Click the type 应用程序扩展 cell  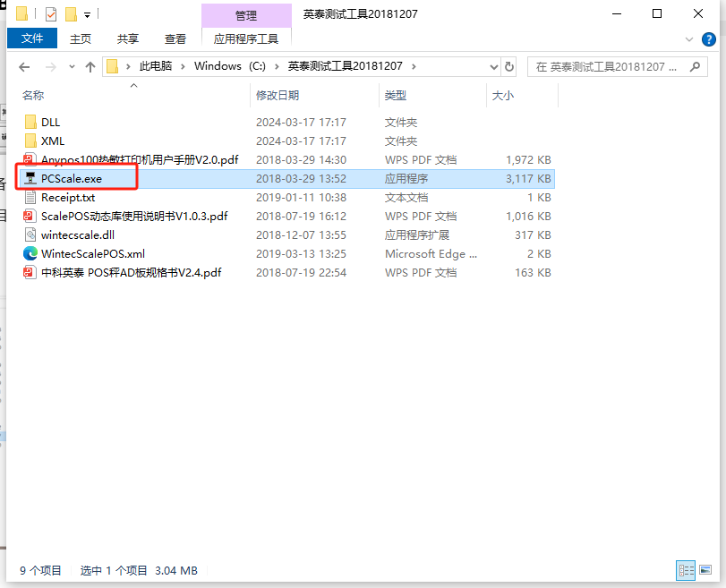coord(416,235)
